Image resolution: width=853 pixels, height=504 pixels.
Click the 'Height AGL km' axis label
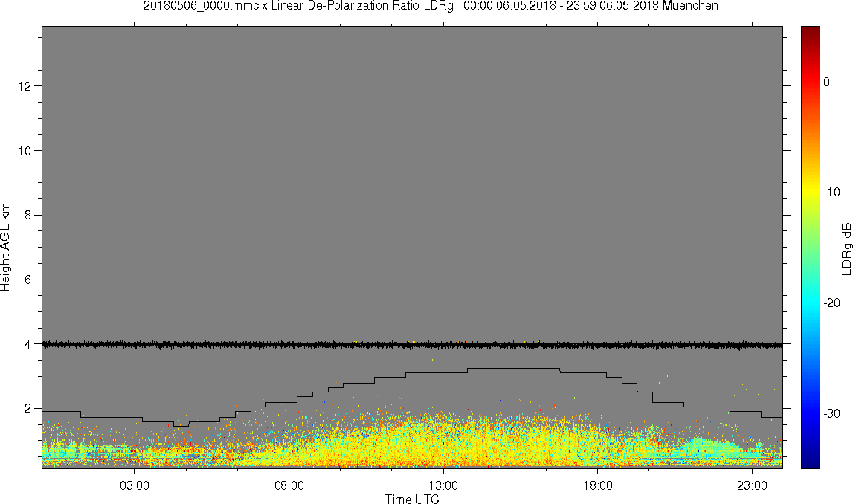(x=5, y=247)
